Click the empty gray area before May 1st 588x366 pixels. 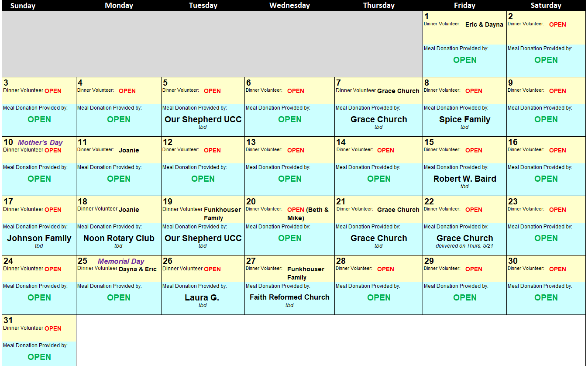pos(212,44)
